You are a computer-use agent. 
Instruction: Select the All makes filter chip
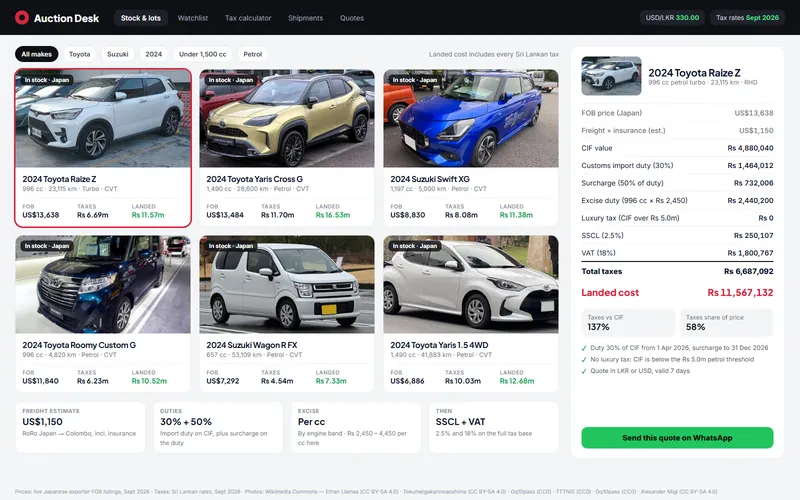(x=37, y=54)
